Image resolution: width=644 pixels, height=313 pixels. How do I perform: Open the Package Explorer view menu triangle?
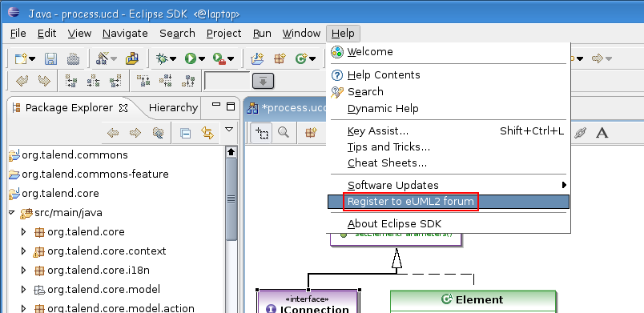[x=229, y=130]
